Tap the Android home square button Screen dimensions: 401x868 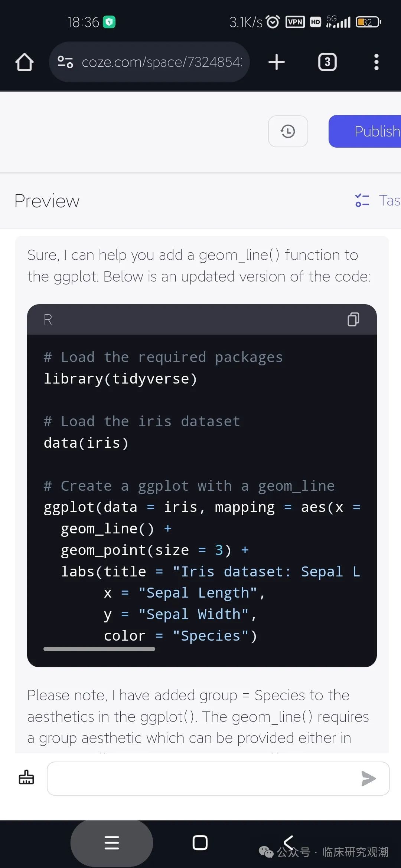pos(200,843)
